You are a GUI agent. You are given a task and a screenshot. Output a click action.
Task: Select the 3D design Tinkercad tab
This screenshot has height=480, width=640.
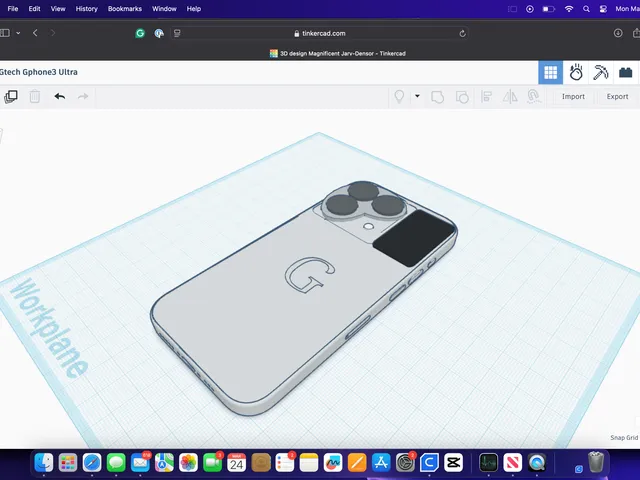[x=338, y=53]
